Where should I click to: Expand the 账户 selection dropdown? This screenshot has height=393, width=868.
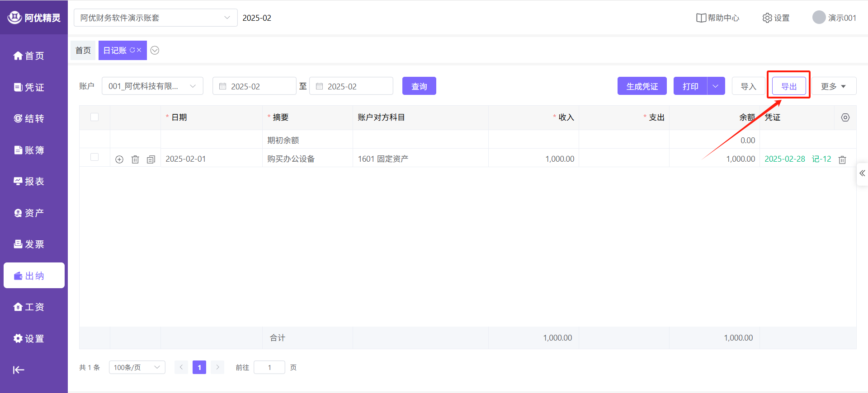pos(152,86)
